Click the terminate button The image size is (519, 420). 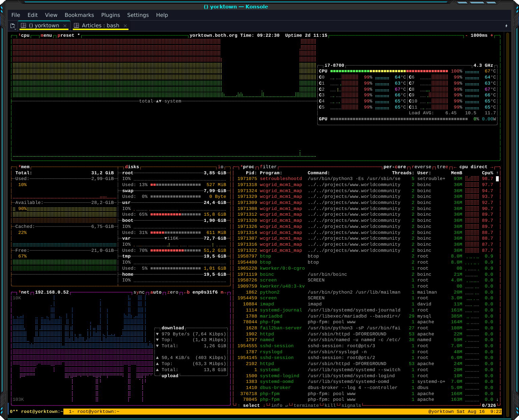coord(306,406)
